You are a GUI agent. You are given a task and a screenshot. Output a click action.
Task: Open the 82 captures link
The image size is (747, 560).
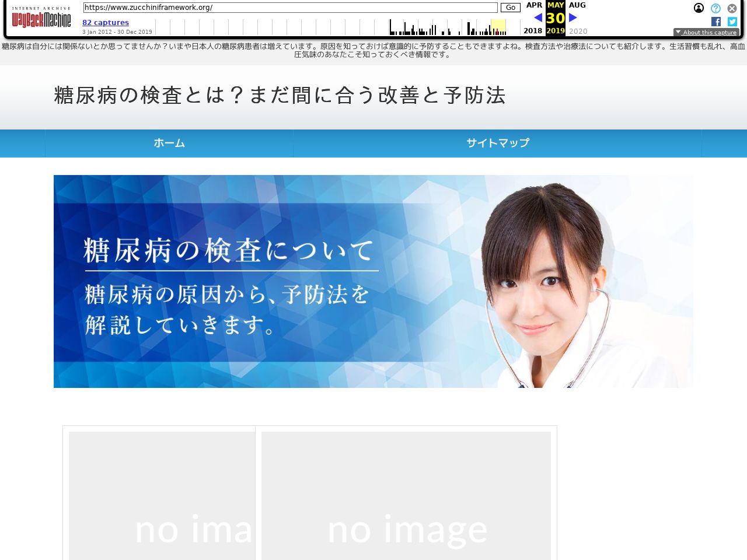[x=106, y=22]
